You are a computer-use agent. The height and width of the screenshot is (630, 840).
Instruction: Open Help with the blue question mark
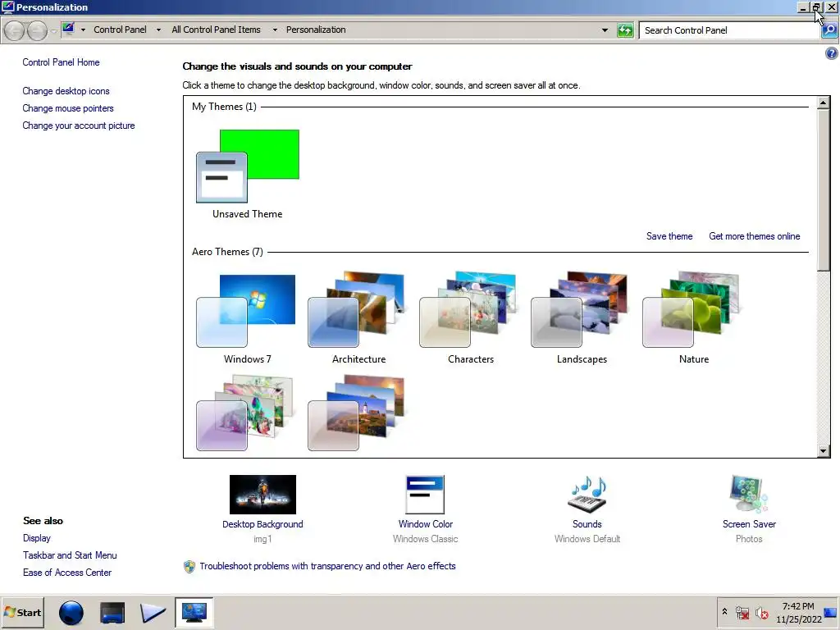[832, 53]
